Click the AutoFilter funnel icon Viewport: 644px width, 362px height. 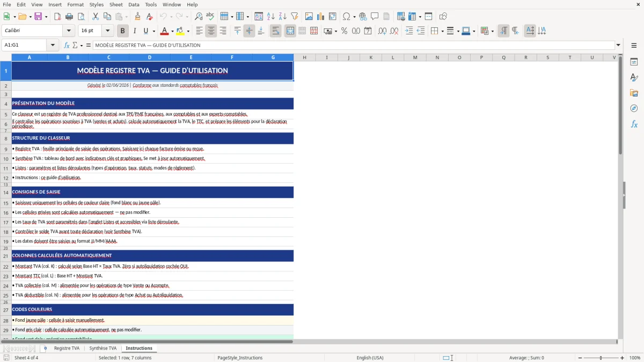[x=294, y=17]
